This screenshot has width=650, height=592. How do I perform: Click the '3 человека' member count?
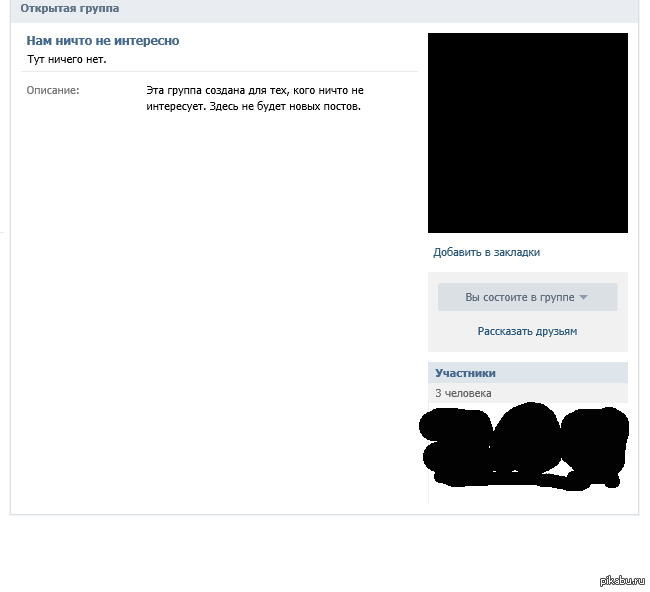tap(463, 393)
